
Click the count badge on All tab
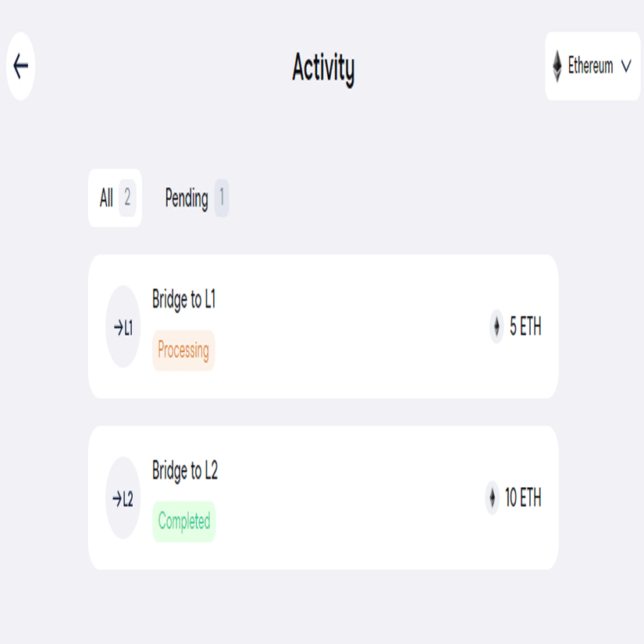[x=127, y=198]
